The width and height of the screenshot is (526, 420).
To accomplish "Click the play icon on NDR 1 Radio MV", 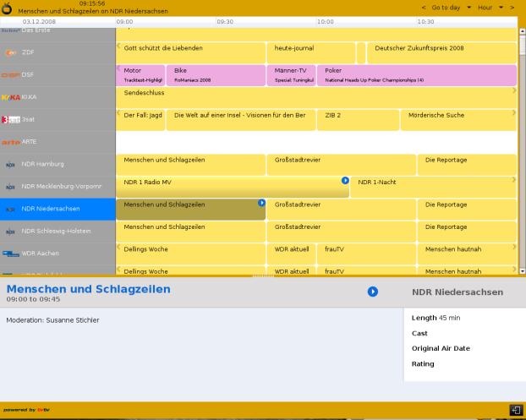I will 345,180.
